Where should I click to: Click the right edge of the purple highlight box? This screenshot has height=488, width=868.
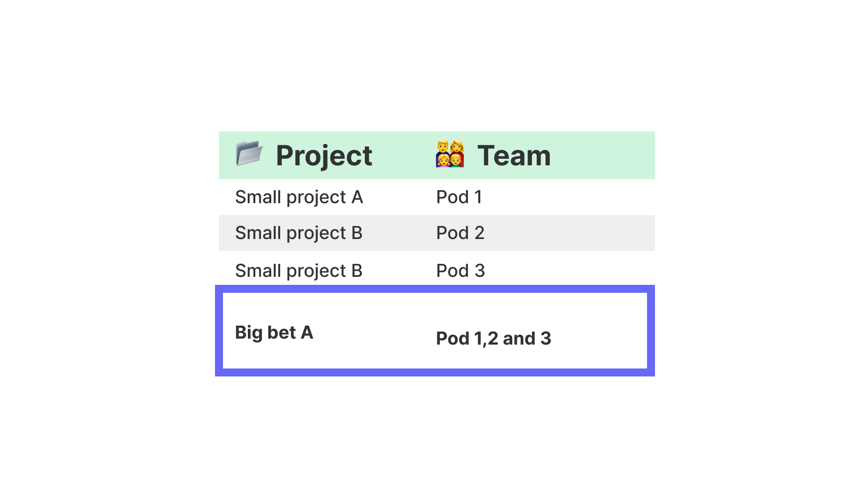point(651,331)
